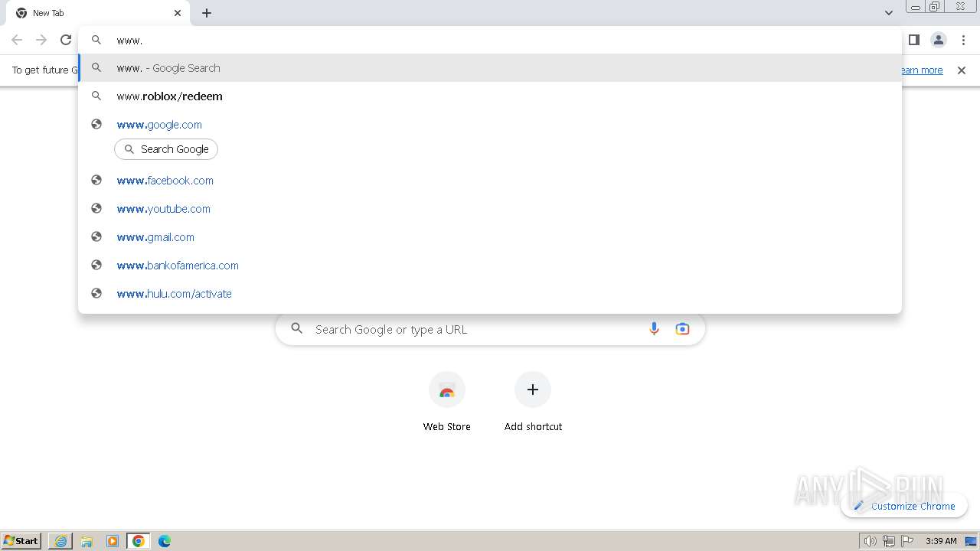Open the profile avatar menu
Image resolution: width=980 pixels, height=551 pixels.
[x=938, y=40]
